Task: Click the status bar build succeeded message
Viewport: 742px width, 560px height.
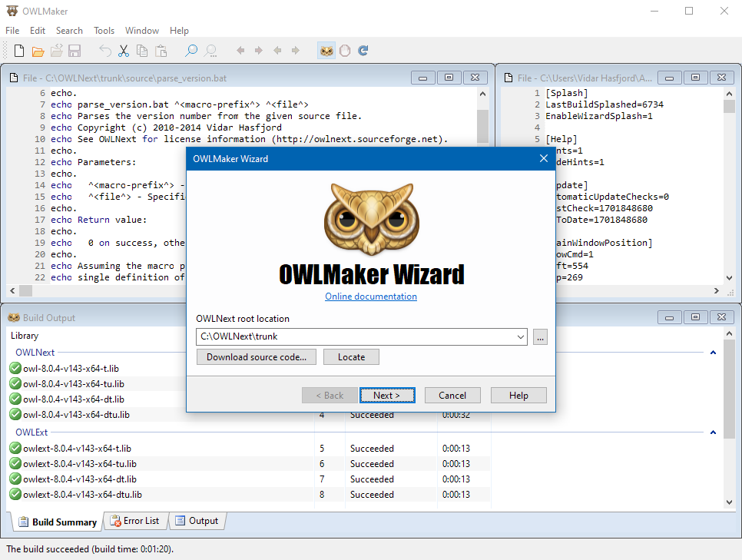Action: (x=90, y=549)
